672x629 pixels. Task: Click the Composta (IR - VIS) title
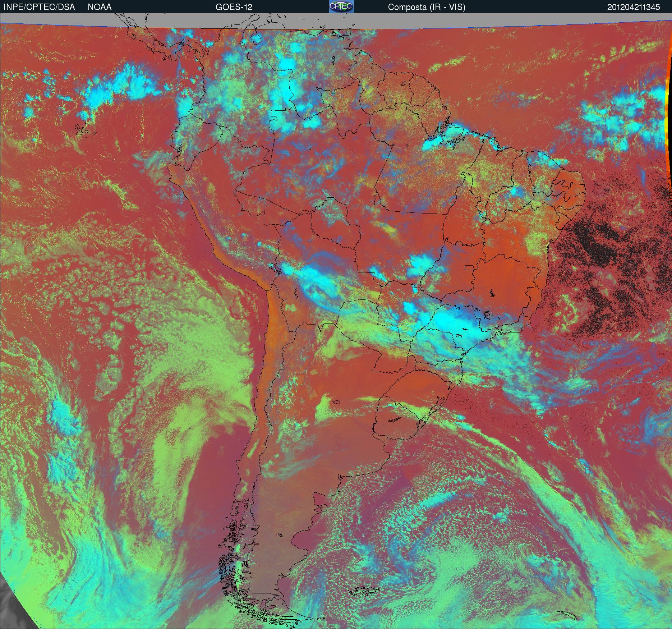point(427,8)
